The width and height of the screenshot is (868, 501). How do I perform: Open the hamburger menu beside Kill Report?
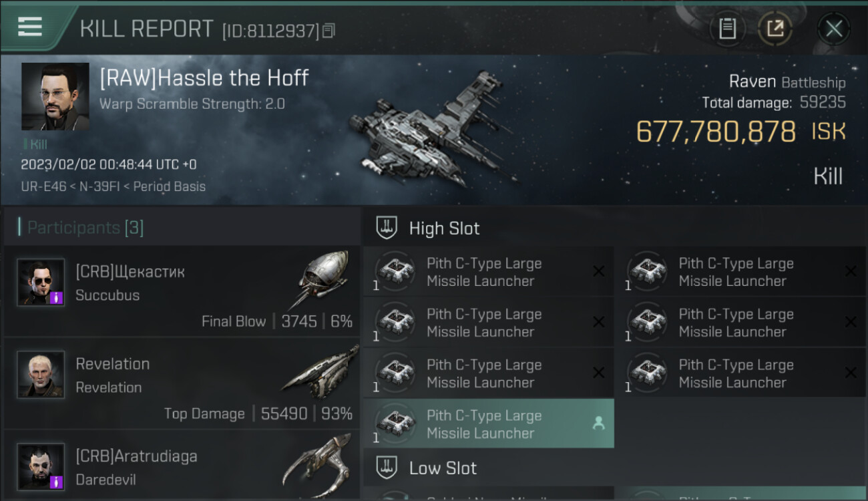(x=30, y=27)
